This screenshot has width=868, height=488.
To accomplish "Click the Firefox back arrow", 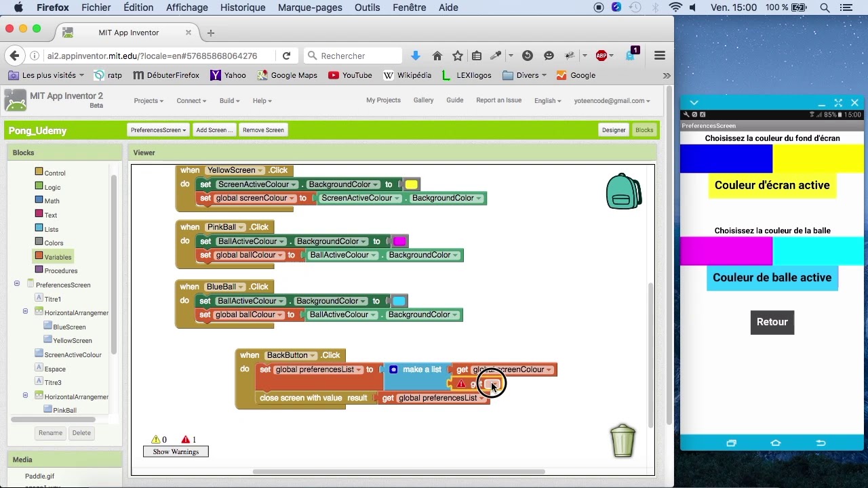I will point(14,56).
